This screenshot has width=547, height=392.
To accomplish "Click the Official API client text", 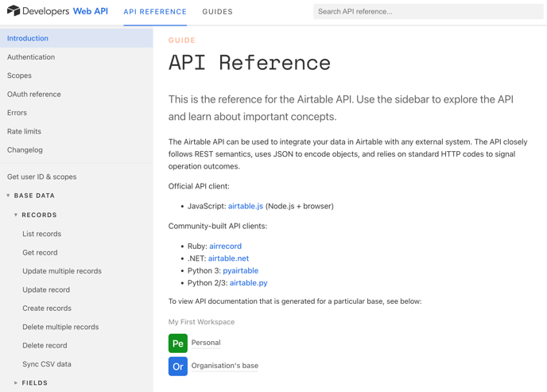I will [x=199, y=186].
